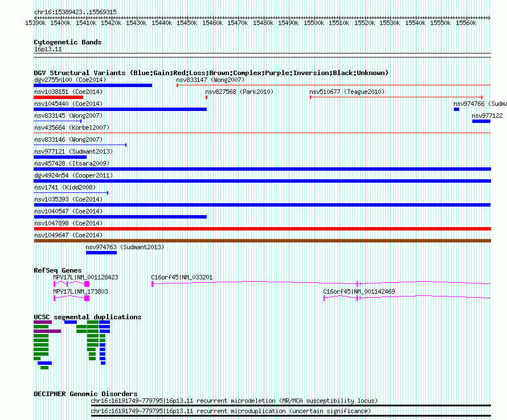Click the nsv833146 (Wong2007) variant label
Image resolution: width=507 pixels, height=420 pixels.
coord(68,139)
